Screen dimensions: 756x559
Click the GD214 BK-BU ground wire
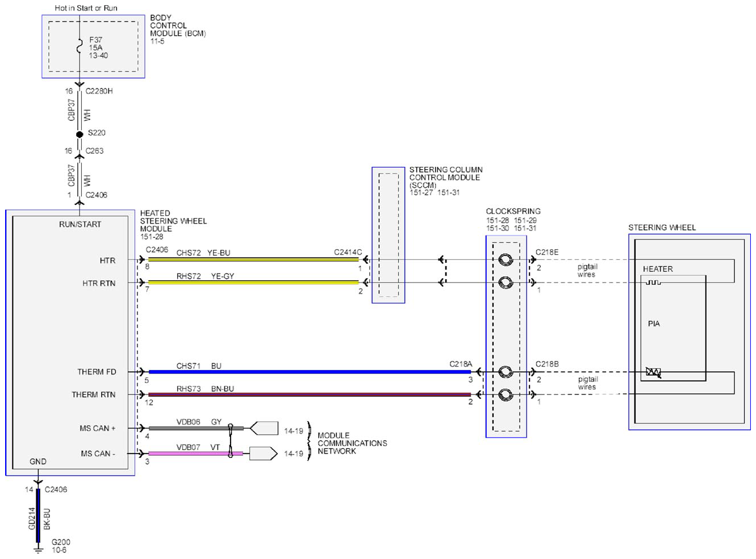[38, 515]
